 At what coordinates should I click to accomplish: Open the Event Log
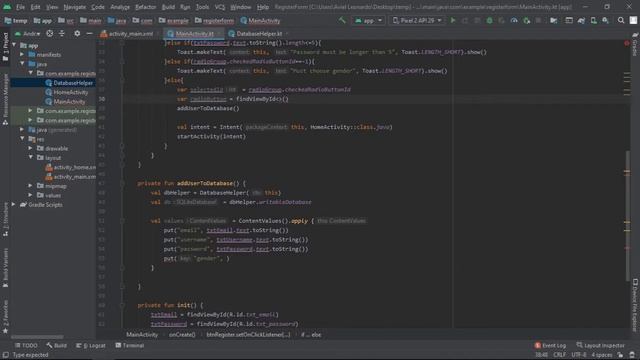coord(550,345)
